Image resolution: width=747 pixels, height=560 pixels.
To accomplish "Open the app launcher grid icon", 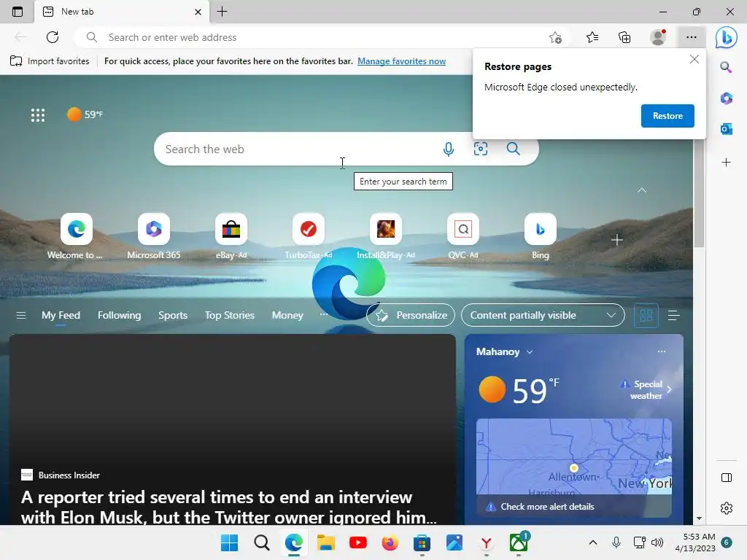I will click(x=38, y=114).
